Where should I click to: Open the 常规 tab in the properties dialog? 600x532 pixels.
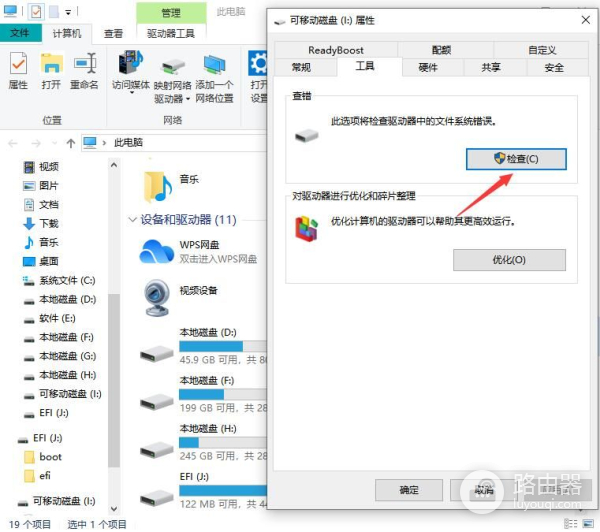pyautogui.click(x=302, y=68)
